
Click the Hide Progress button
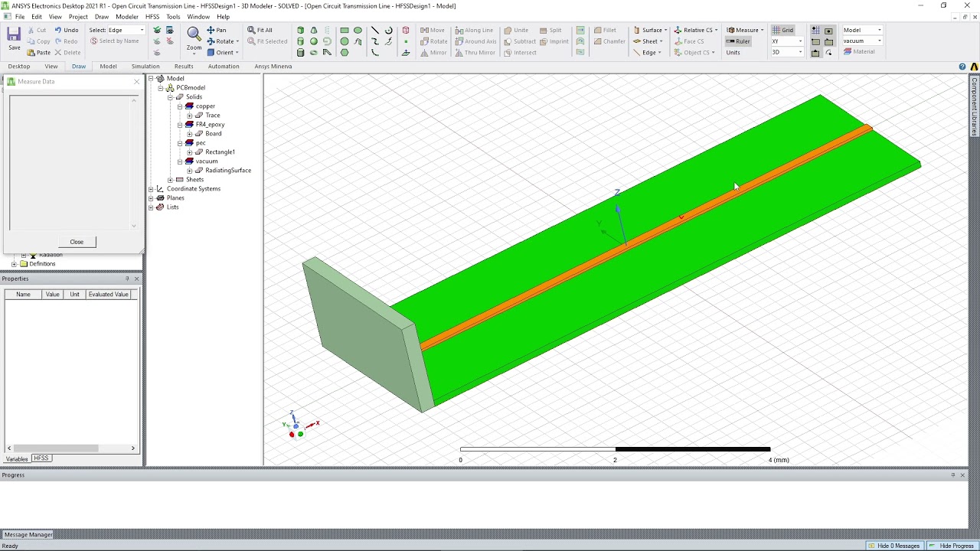click(x=951, y=546)
